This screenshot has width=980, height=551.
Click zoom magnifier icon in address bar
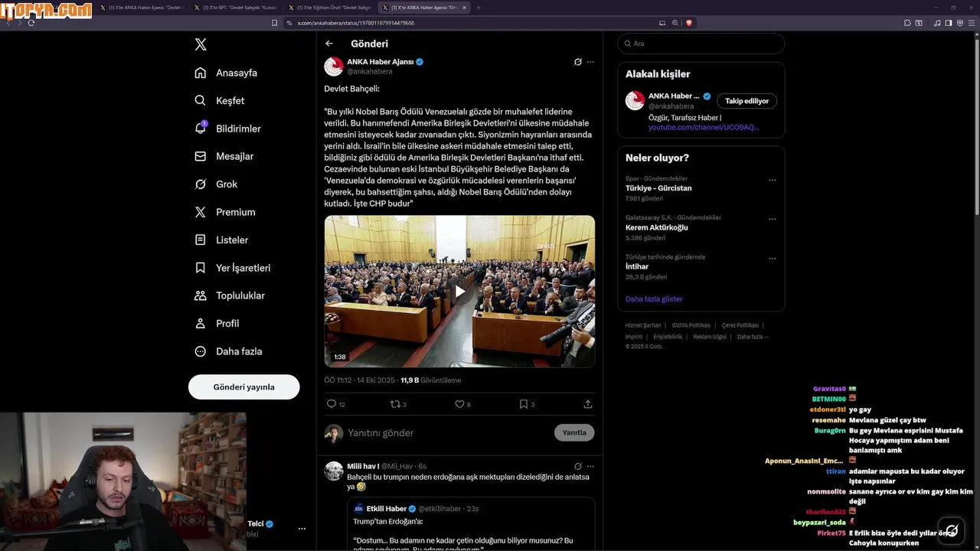click(x=675, y=23)
